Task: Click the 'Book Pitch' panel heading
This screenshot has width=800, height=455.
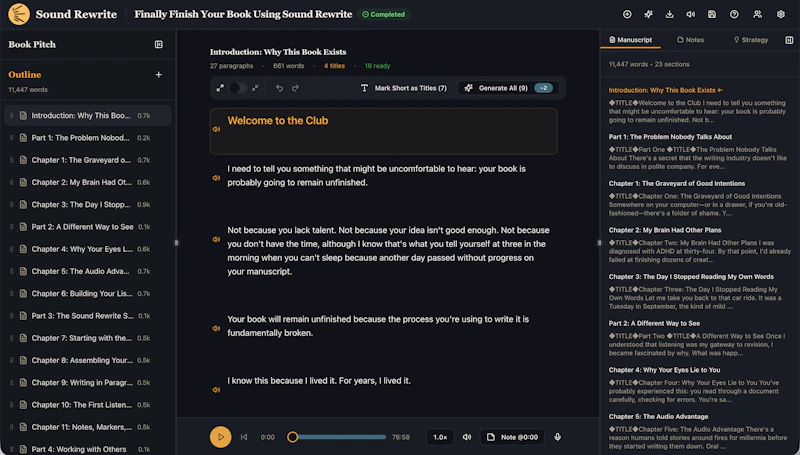Action: tap(32, 44)
